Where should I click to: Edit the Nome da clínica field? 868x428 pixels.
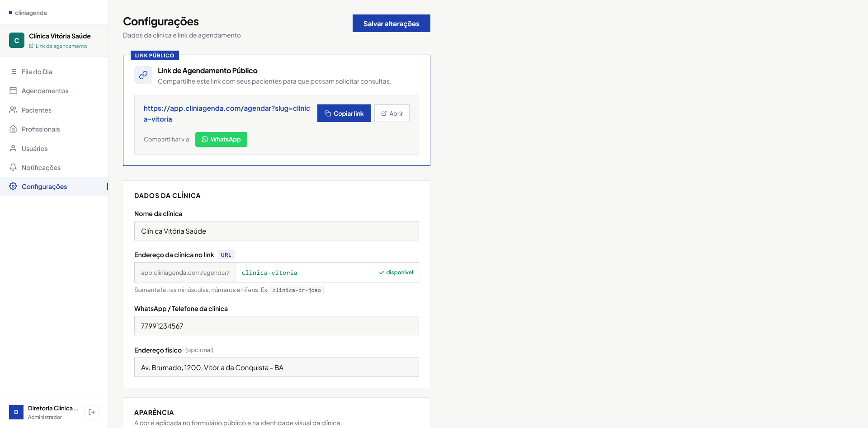pyautogui.click(x=276, y=230)
